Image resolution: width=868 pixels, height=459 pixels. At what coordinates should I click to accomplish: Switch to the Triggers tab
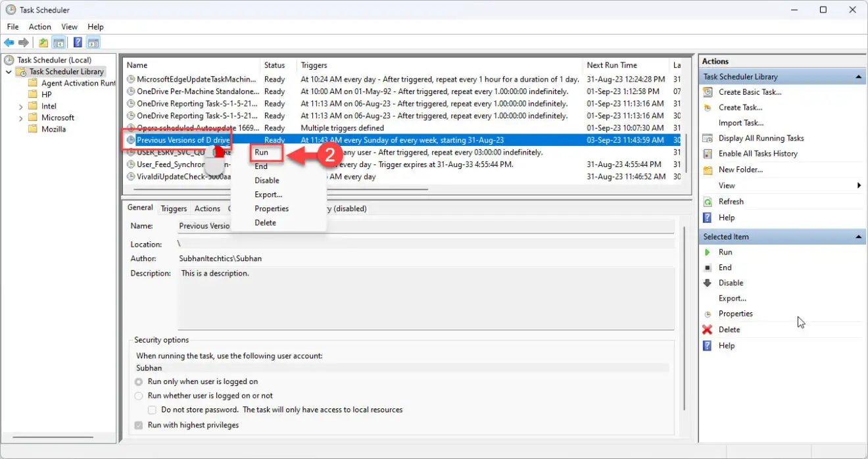point(173,208)
